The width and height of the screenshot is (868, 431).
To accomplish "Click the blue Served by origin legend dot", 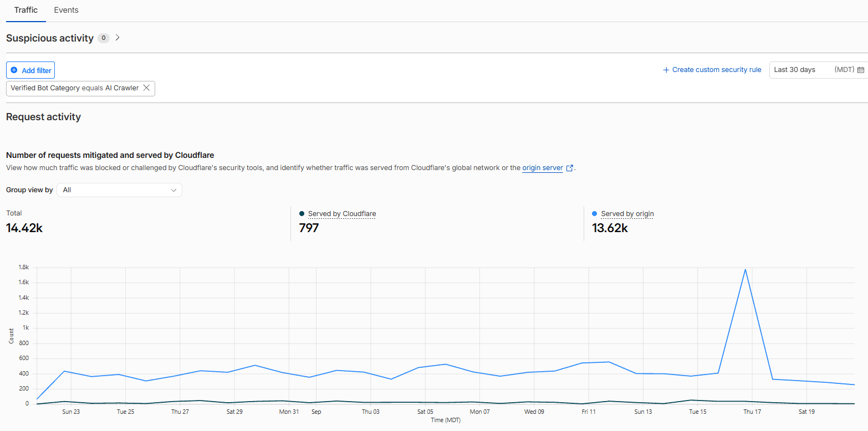I will pos(595,214).
